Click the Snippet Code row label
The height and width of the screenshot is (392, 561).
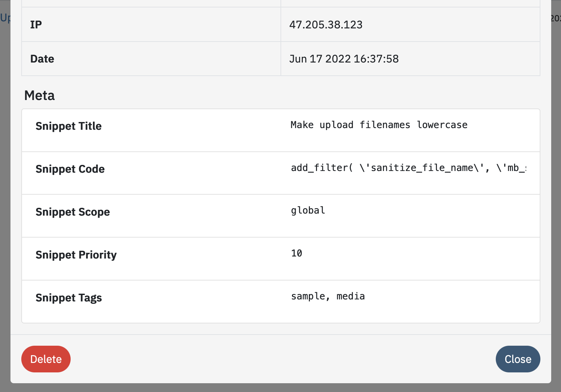point(70,169)
